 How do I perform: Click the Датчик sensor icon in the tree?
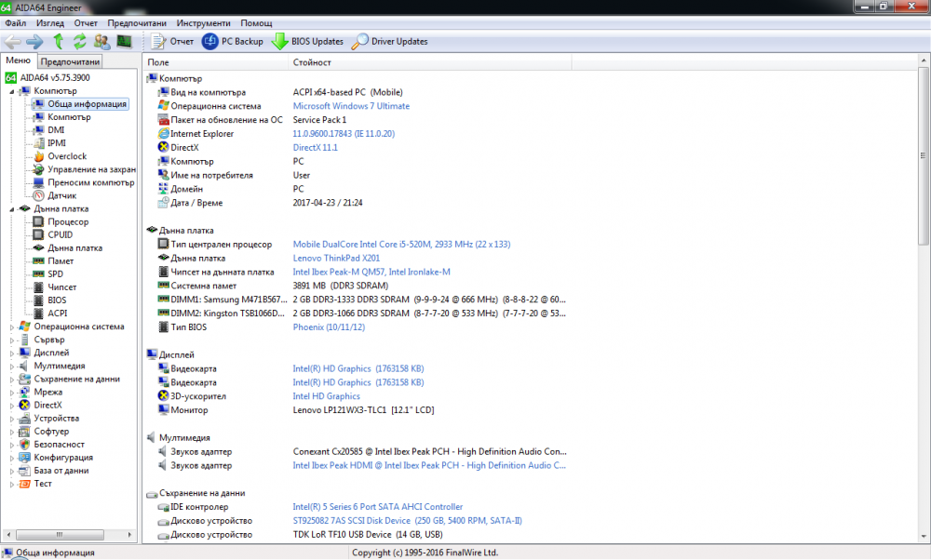(38, 195)
